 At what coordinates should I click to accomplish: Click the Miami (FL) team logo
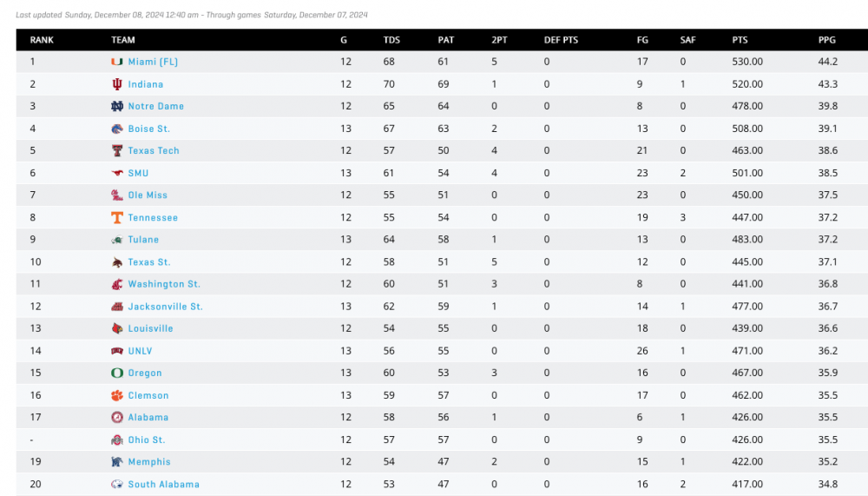(116, 62)
